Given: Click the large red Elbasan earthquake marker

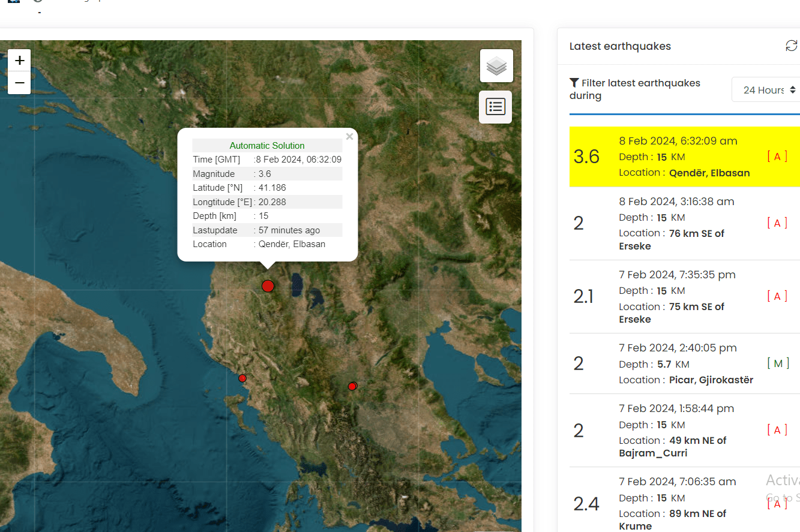Looking at the screenshot, I should 268,286.
